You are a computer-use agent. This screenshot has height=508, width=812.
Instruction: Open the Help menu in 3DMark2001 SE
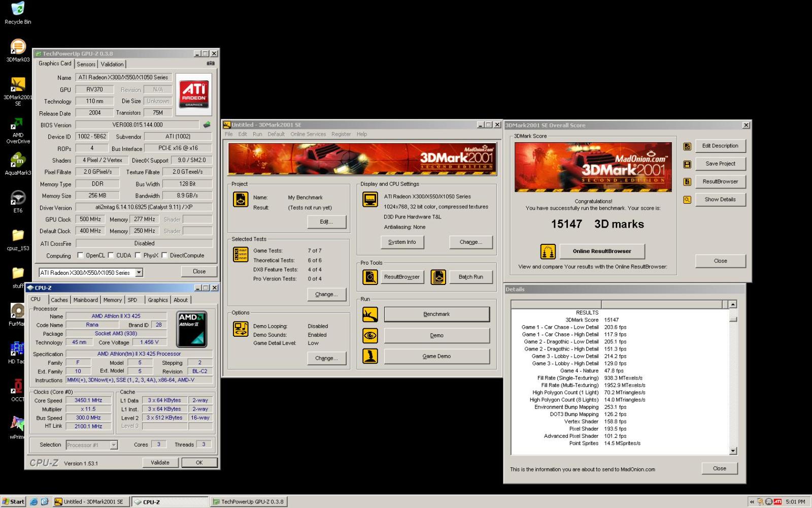(x=362, y=134)
